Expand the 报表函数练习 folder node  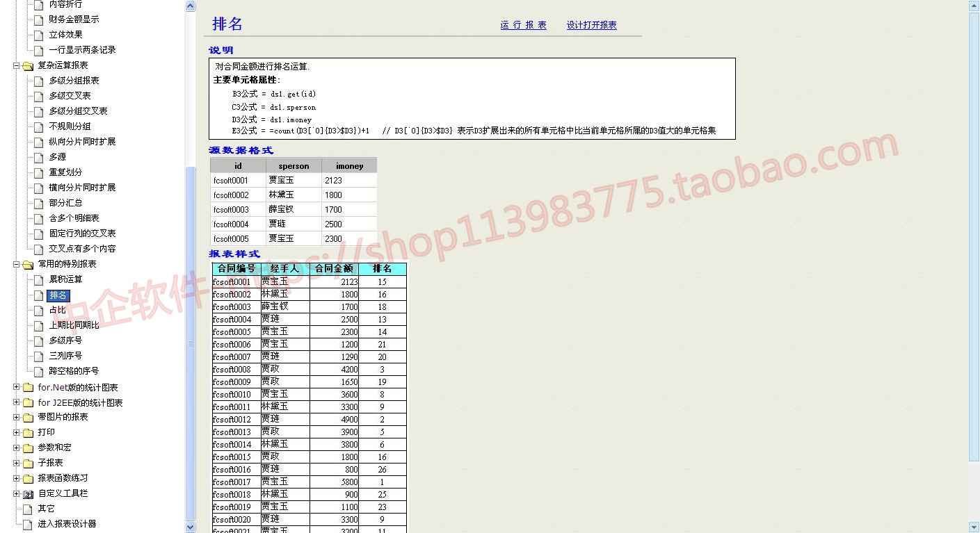pos(16,479)
